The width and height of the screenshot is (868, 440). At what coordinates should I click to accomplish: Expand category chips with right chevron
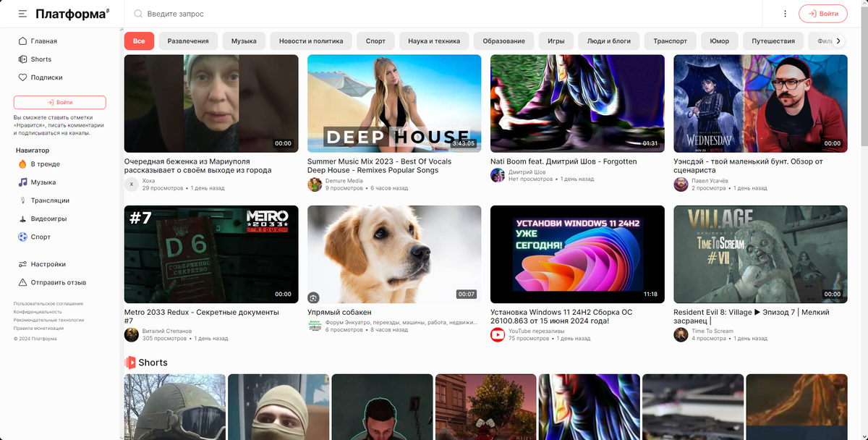pyautogui.click(x=838, y=41)
